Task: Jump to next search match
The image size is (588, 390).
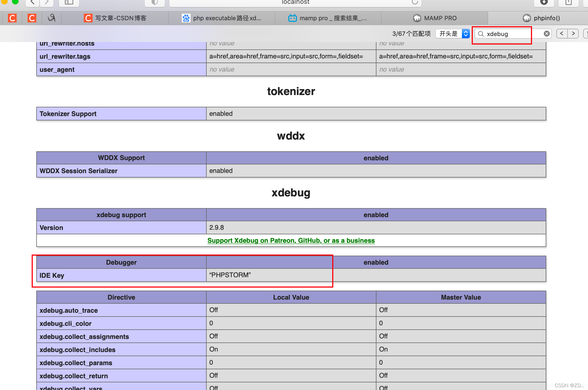Action: click(573, 34)
